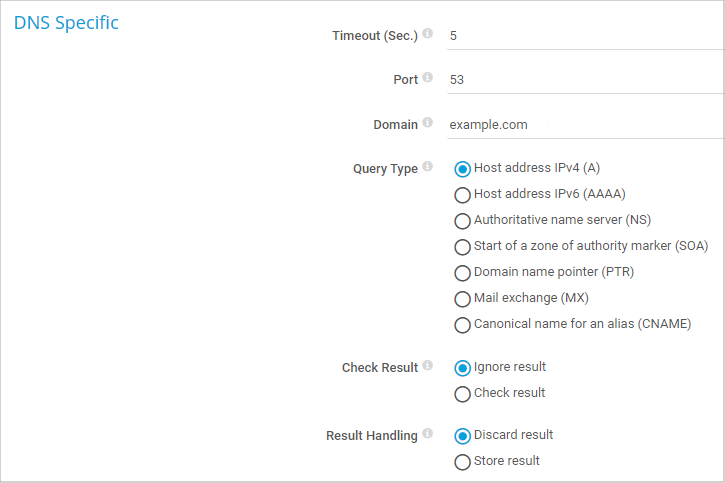Choose Domain name pointer (PTR) option
This screenshot has height=483, width=725.
[462, 273]
